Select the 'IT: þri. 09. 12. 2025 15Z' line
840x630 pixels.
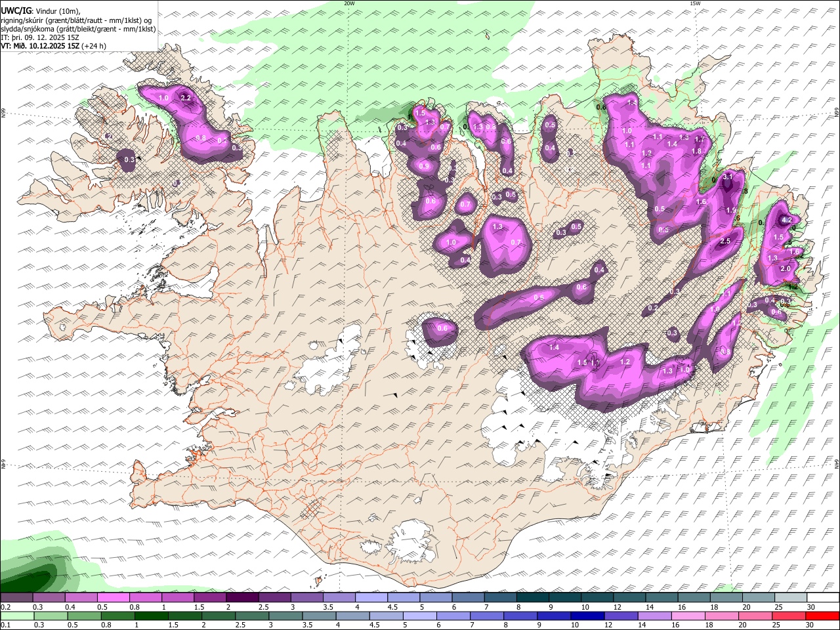(x=39, y=37)
